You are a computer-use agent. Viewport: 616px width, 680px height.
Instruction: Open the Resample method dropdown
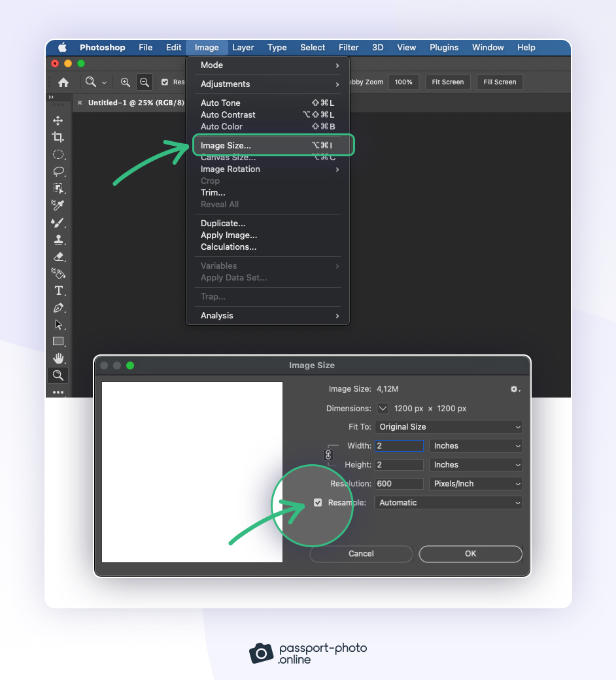[x=449, y=503]
